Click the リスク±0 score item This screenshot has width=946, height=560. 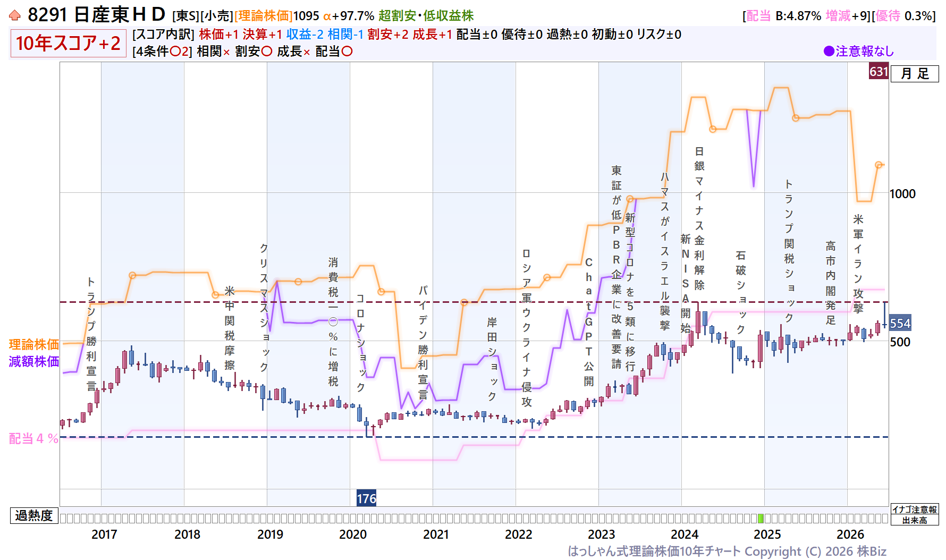click(659, 35)
